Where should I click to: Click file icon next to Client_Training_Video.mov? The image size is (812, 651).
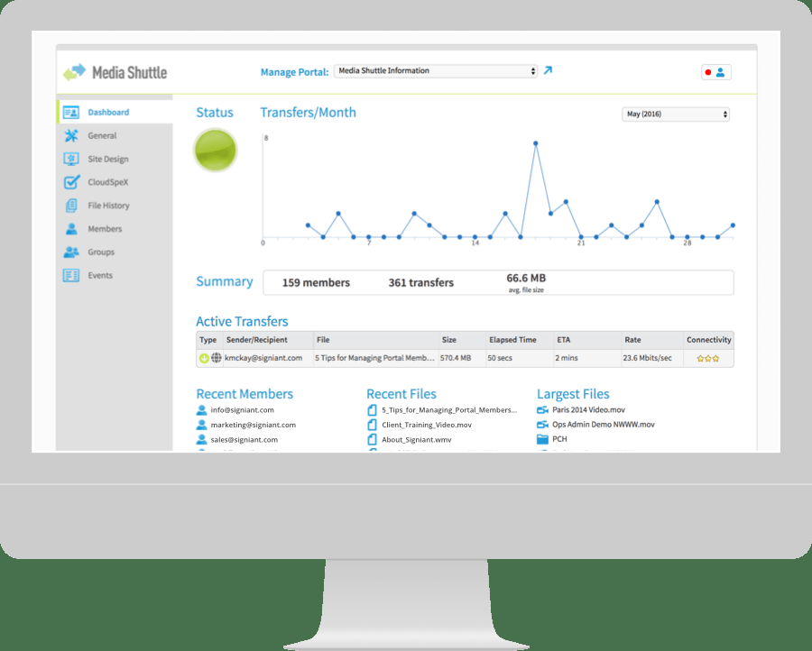point(372,425)
